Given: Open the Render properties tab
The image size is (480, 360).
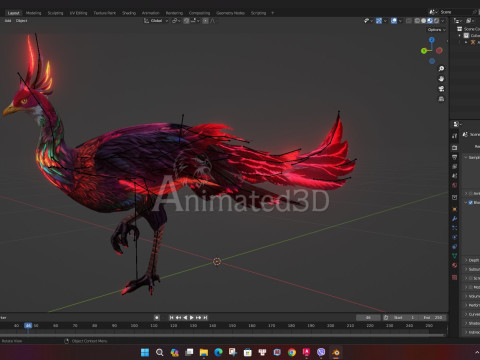Looking at the screenshot, I should pos(455,148).
